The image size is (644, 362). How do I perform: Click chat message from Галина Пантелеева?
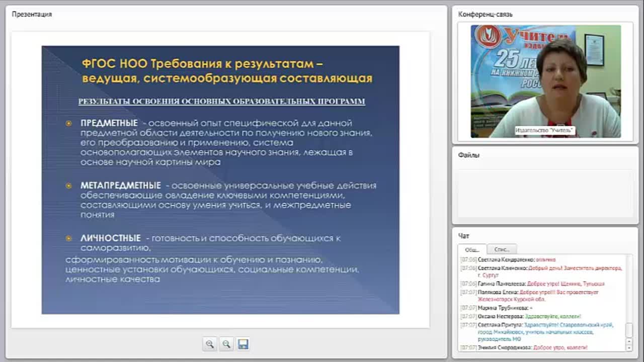pyautogui.click(x=533, y=284)
